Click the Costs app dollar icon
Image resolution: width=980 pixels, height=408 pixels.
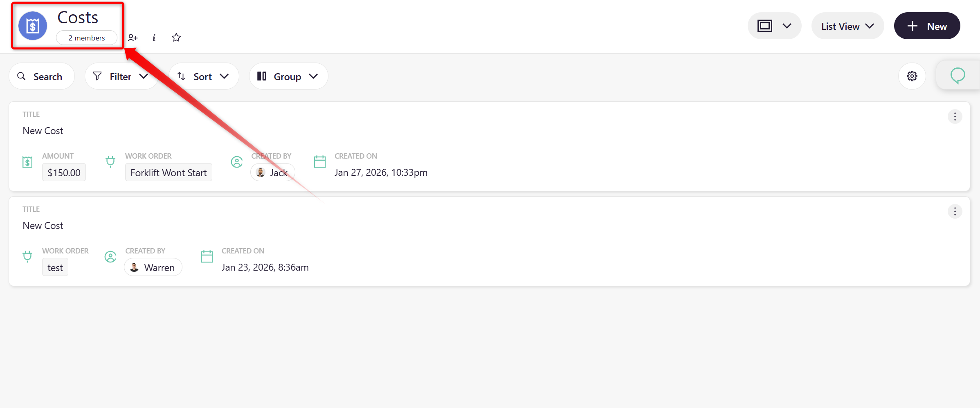click(x=33, y=26)
